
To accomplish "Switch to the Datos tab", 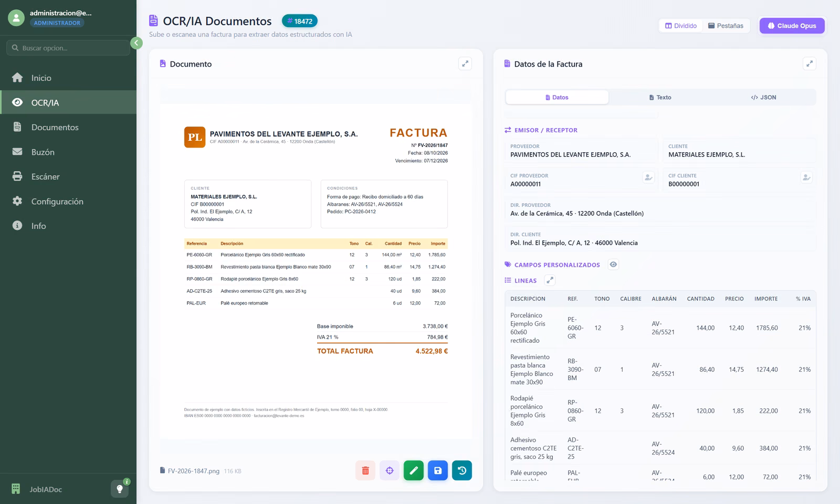I will coord(557,97).
